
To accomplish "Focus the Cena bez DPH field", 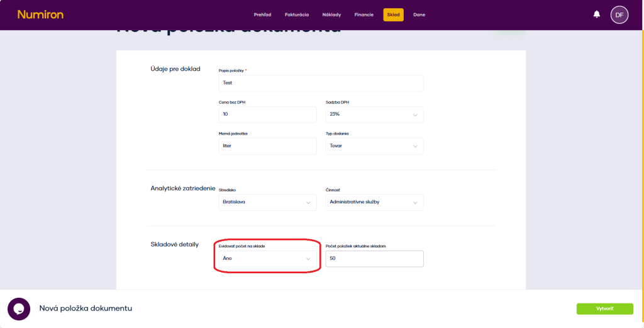I will [267, 115].
